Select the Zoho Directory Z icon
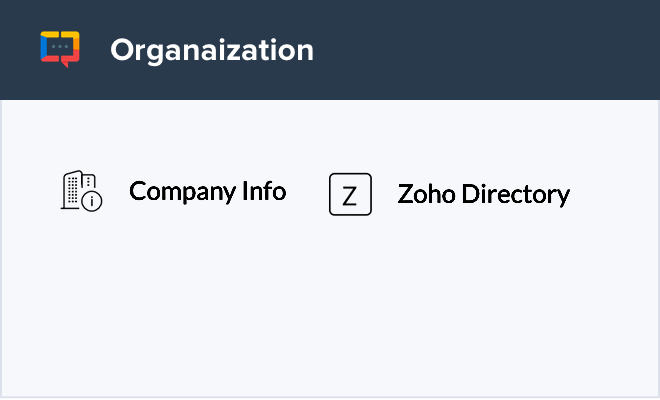Viewport: 660px width, 400px height. coord(350,194)
